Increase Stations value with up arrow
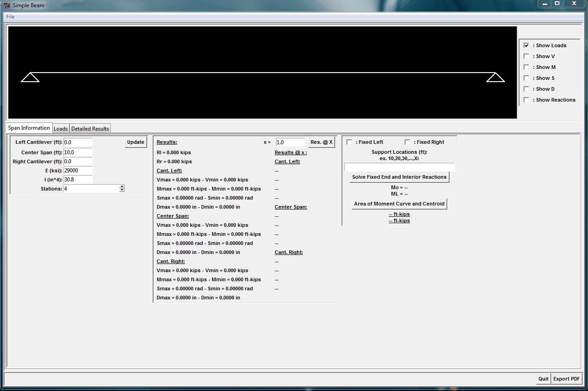 coord(122,186)
